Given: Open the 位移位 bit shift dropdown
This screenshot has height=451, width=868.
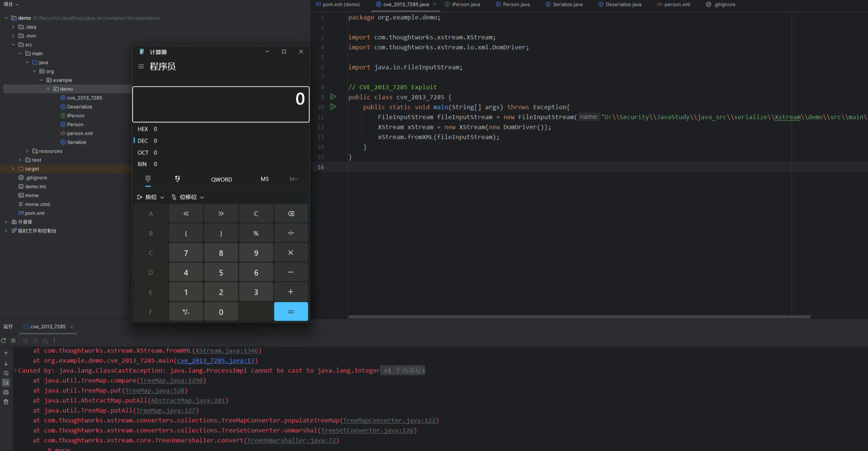Looking at the screenshot, I should (188, 197).
